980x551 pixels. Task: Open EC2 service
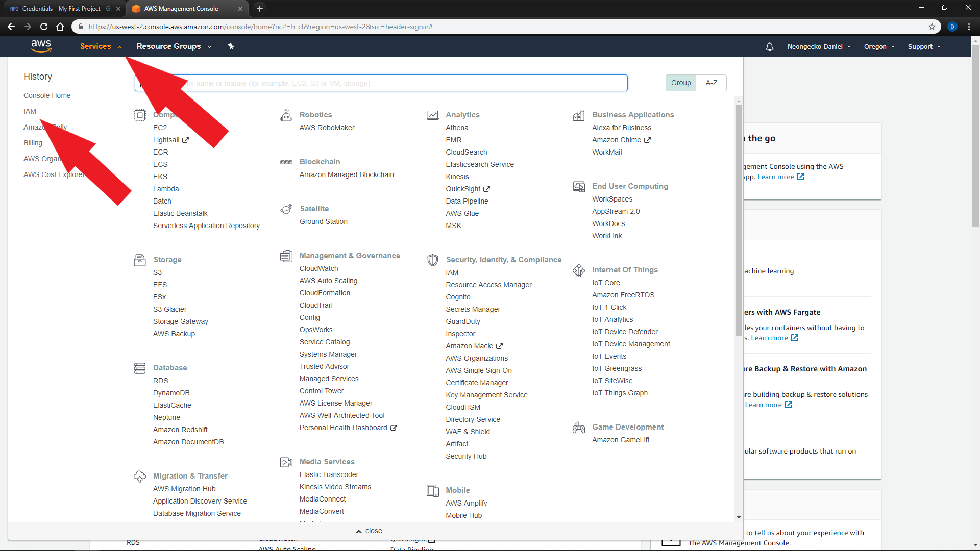pyautogui.click(x=160, y=128)
